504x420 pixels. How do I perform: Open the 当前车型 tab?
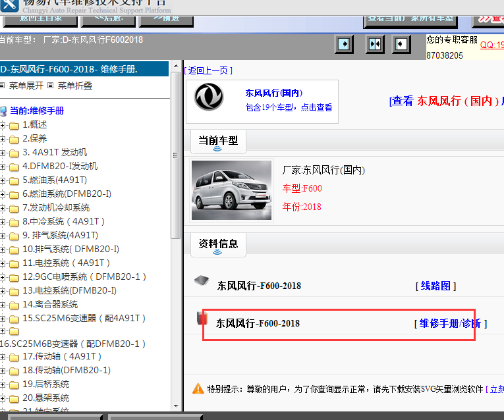[218, 142]
